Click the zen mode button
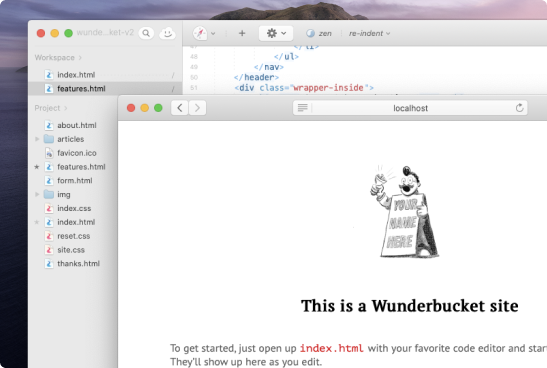 click(x=319, y=33)
